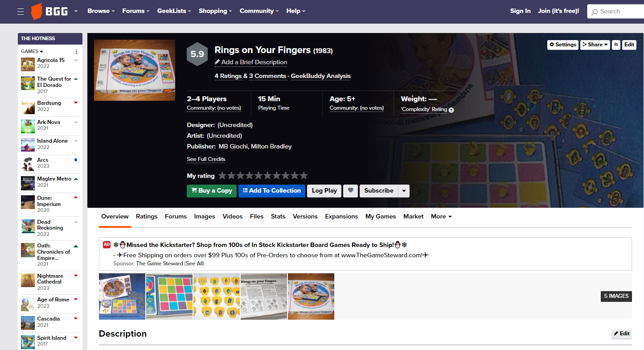Open The Quest for El Dorado link
The height and width of the screenshot is (350, 644).
54,82
